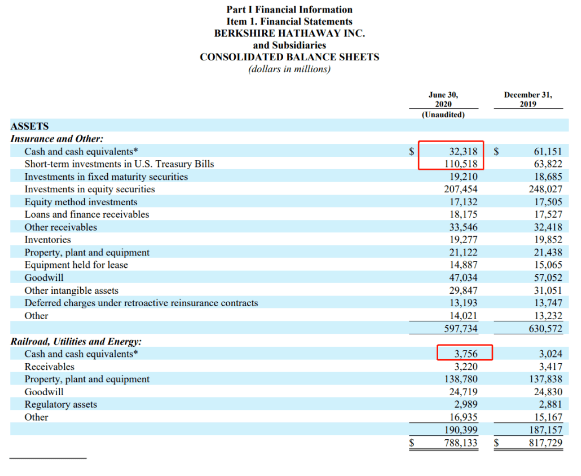Click the Railroad subtotal 190,399
This screenshot has width=581, height=476.
pos(461,430)
